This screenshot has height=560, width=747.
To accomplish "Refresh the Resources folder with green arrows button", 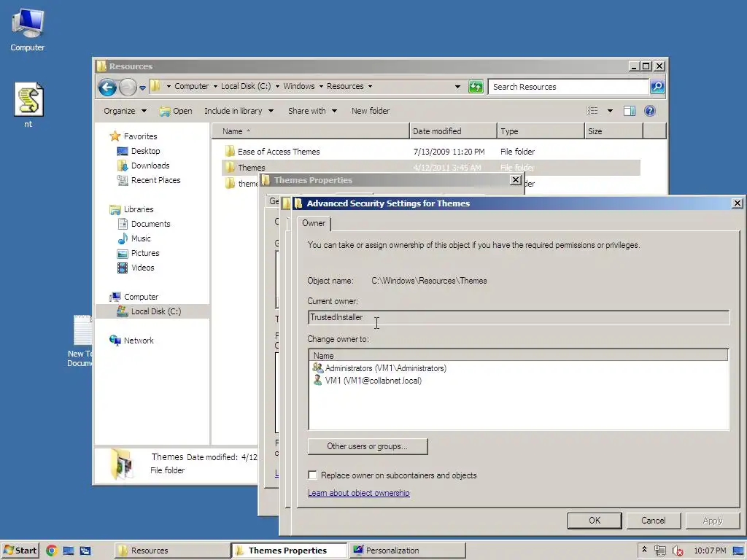I will (x=476, y=87).
